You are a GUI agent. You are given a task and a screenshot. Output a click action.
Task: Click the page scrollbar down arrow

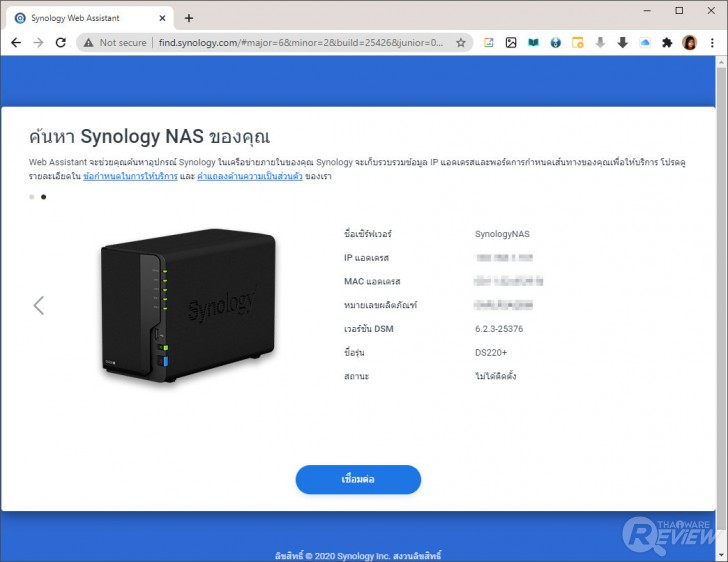point(721,555)
